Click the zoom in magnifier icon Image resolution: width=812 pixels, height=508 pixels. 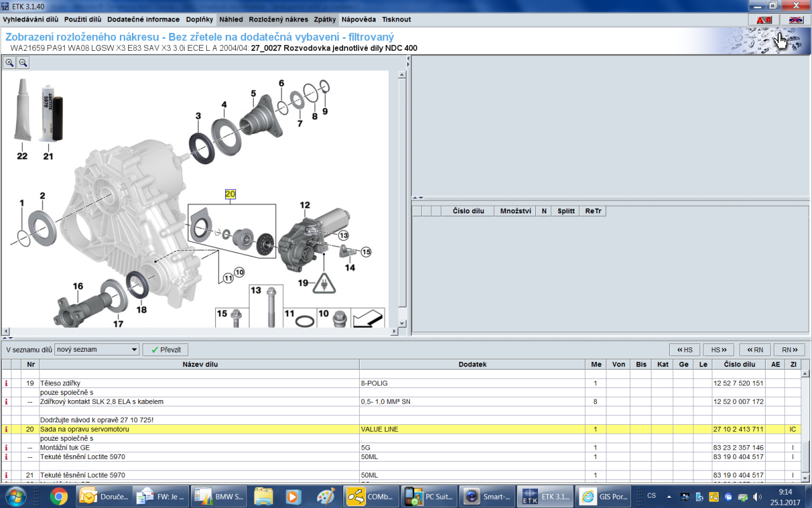pos(10,62)
